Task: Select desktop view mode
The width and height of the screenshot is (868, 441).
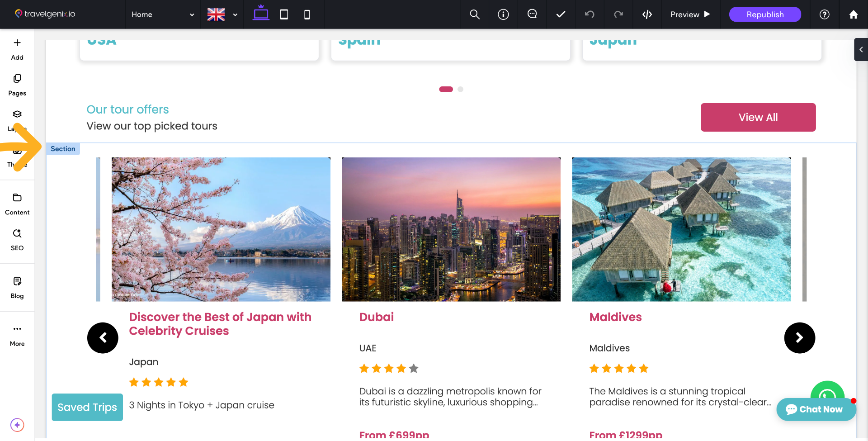Action: click(x=261, y=14)
